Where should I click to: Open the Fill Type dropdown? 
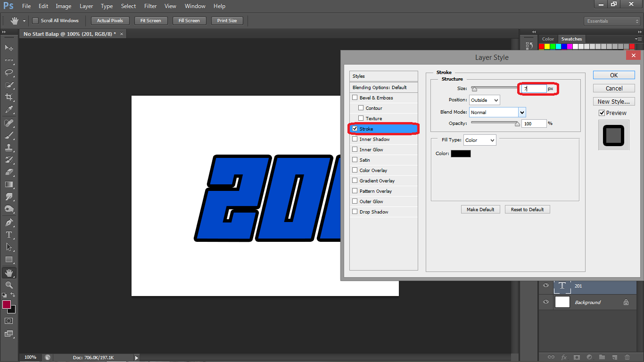pos(480,140)
